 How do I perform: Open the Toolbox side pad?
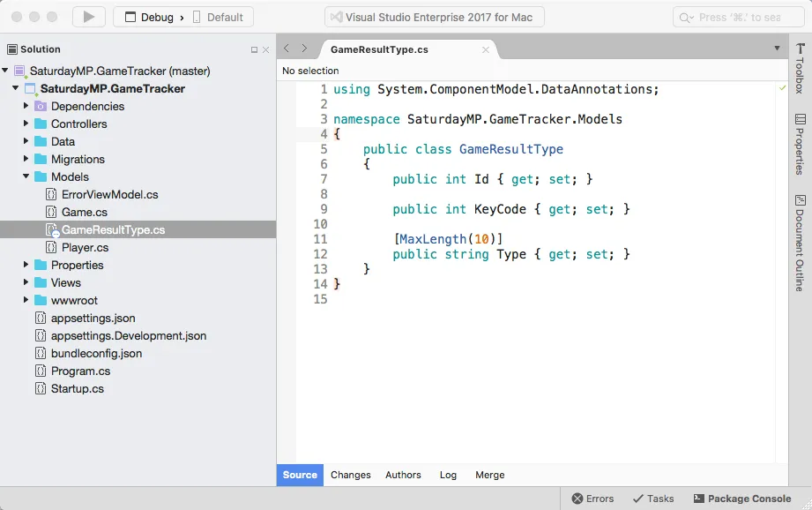pos(800,69)
